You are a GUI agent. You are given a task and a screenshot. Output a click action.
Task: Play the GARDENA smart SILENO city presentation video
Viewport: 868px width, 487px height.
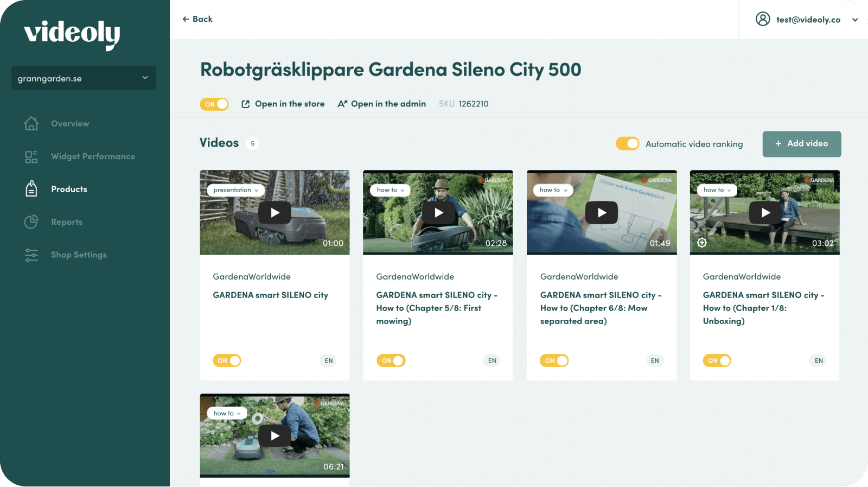(x=275, y=213)
